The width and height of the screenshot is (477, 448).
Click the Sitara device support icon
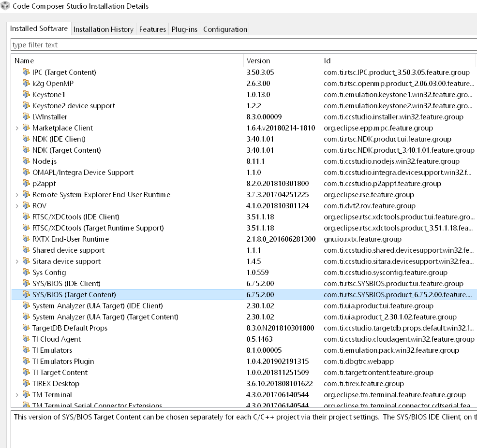(26, 261)
